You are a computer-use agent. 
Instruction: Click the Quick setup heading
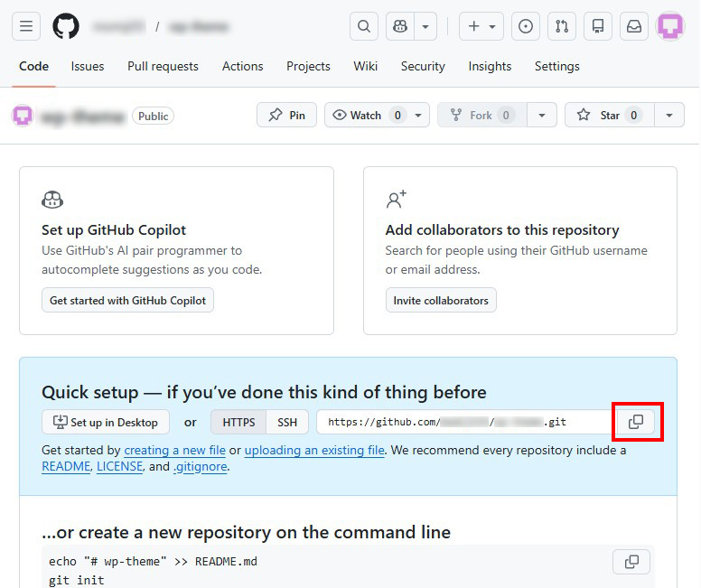click(x=264, y=392)
